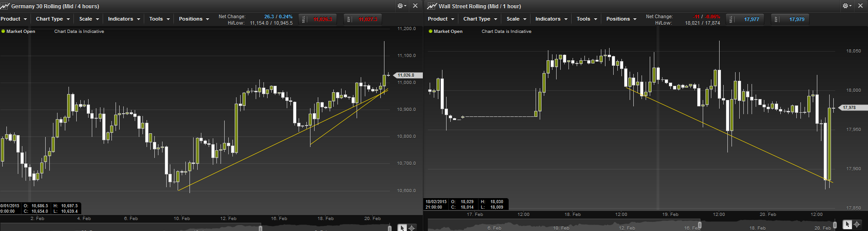Select pointer cursor tool in Wall Street chart
The width and height of the screenshot is (868, 231).
click(x=847, y=224)
